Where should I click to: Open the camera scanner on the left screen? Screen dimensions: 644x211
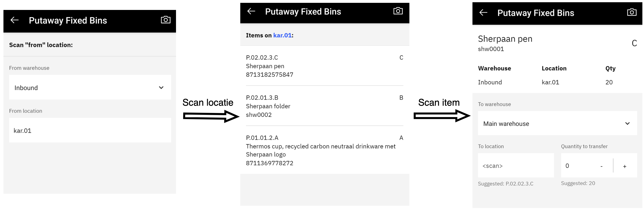(165, 20)
